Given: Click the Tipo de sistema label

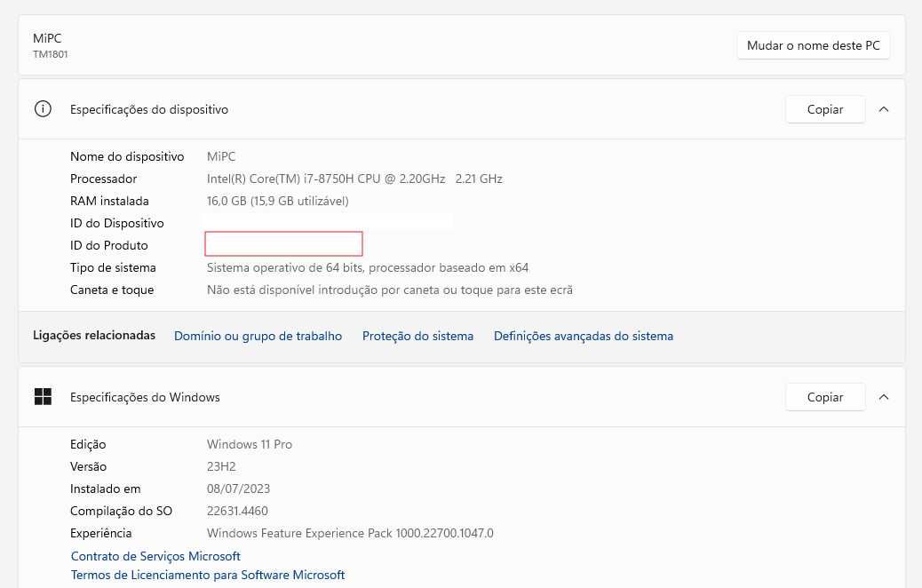Looking at the screenshot, I should [x=113, y=268].
